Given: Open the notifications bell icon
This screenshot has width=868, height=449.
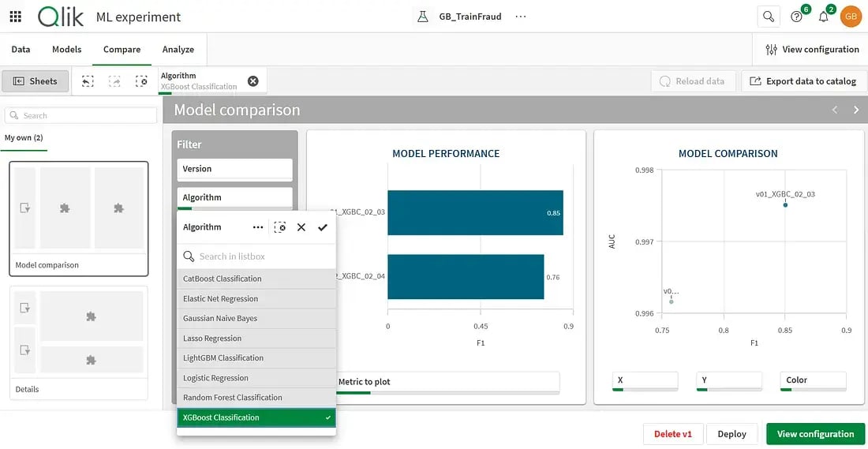Looking at the screenshot, I should (x=823, y=17).
